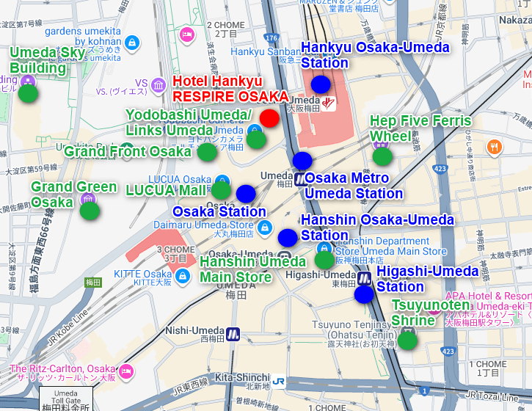
Task: Click the green dot for Umeda Sky Building
Action: click(28, 93)
